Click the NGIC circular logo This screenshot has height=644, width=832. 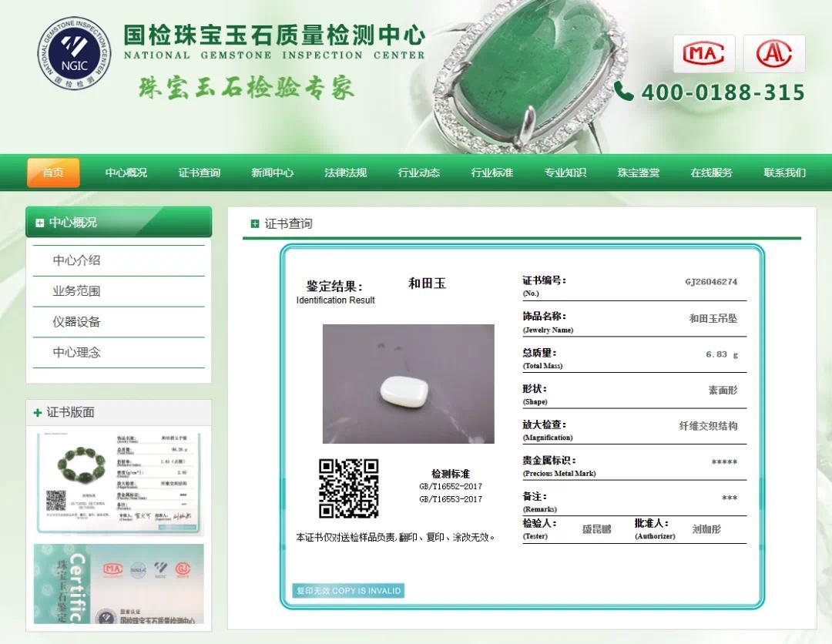[74, 53]
